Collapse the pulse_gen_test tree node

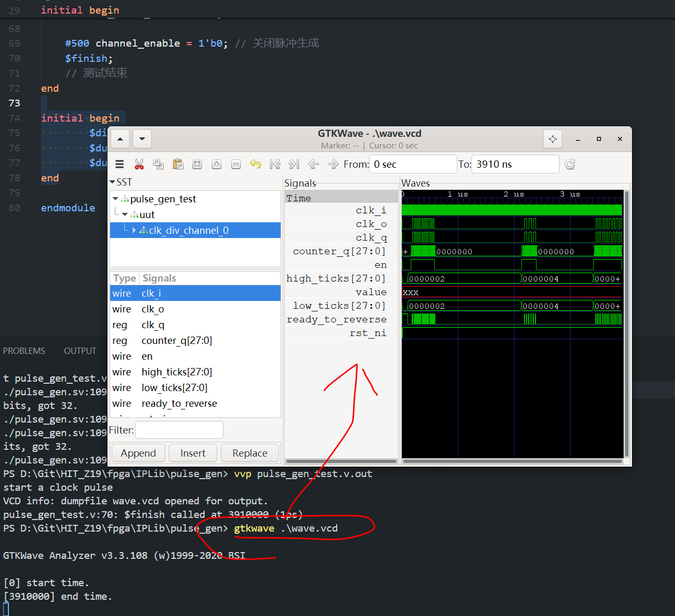115,199
